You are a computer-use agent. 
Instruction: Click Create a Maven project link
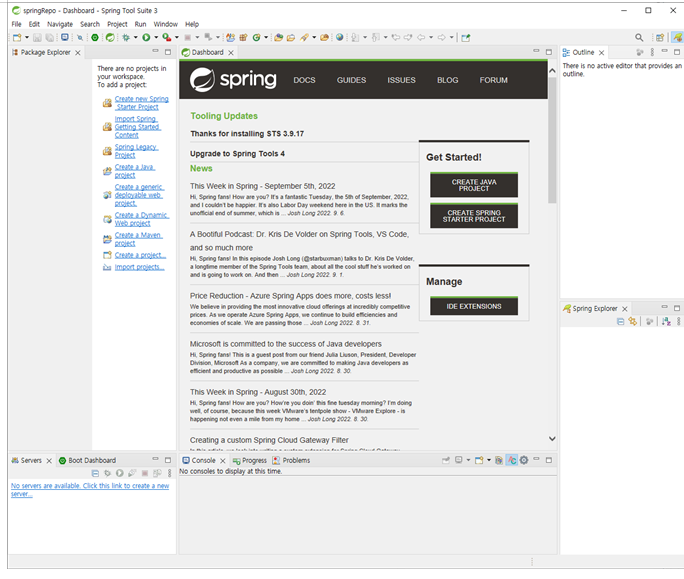point(138,239)
